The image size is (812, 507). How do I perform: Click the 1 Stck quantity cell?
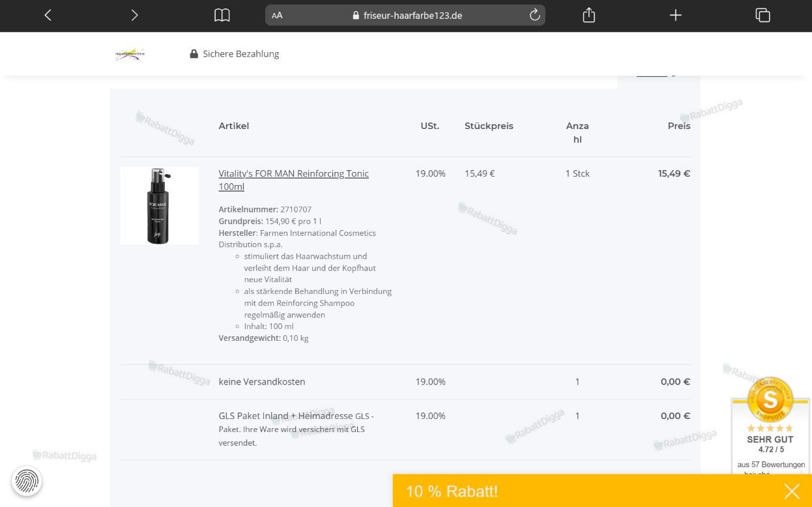[577, 173]
